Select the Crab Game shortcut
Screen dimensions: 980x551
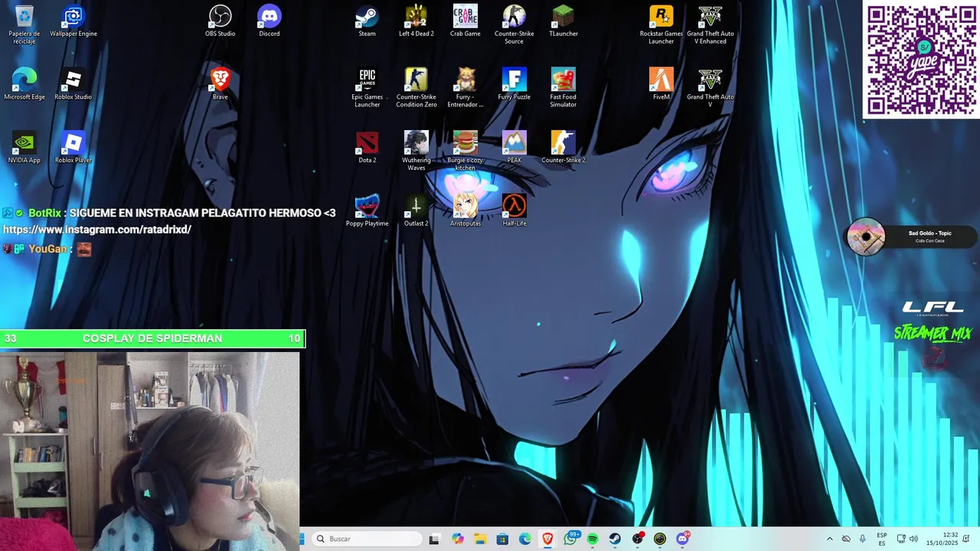pos(465,21)
